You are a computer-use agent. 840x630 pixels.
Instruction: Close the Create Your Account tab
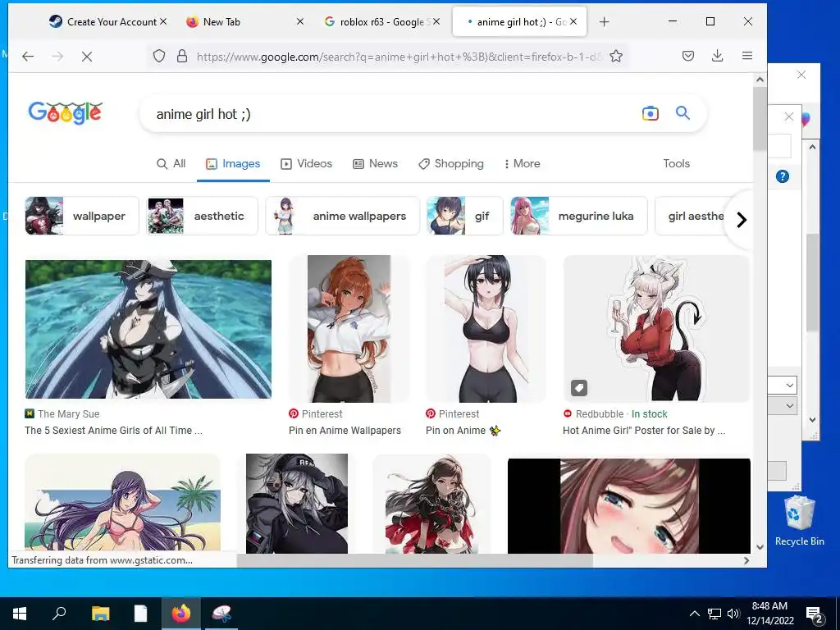tap(163, 21)
